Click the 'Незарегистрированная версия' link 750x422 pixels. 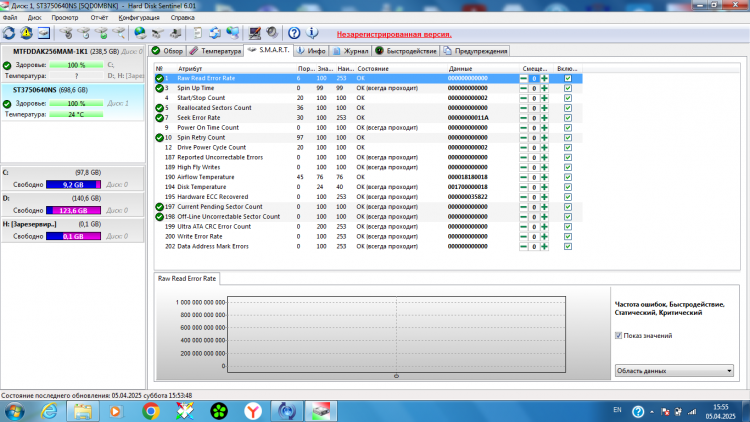(394, 34)
